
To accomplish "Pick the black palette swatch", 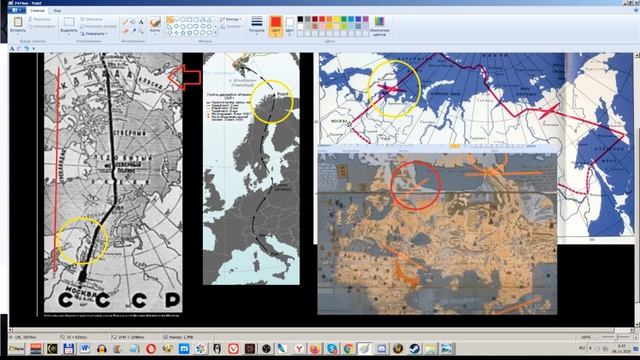I will click(300, 19).
